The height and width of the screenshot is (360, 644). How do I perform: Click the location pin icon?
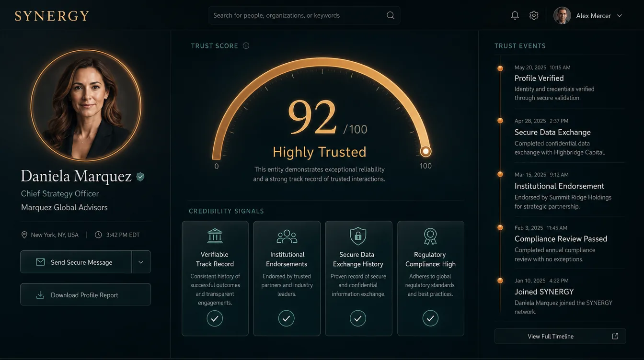[24, 235]
